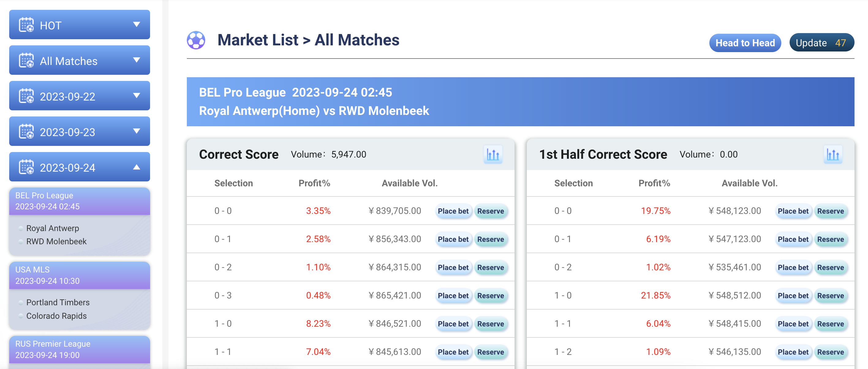Select Colorado Rapids in the sidebar
The height and width of the screenshot is (369, 868).
coord(56,316)
